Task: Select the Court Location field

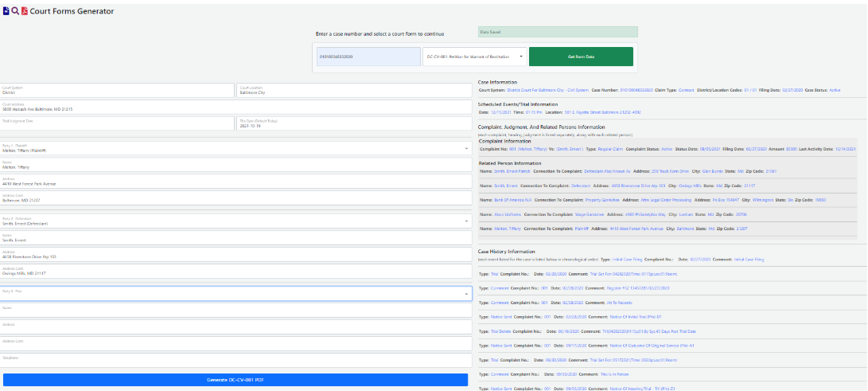Action: point(353,90)
